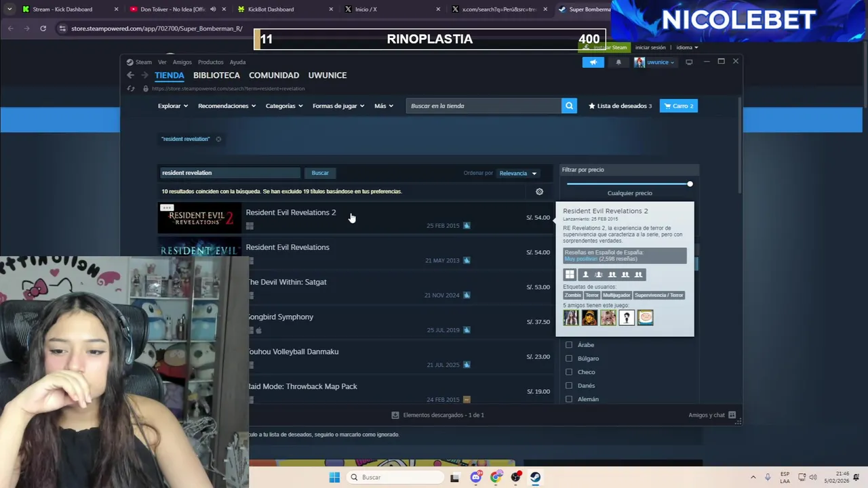
Task: Go back with Steam back arrow
Action: pyautogui.click(x=131, y=75)
